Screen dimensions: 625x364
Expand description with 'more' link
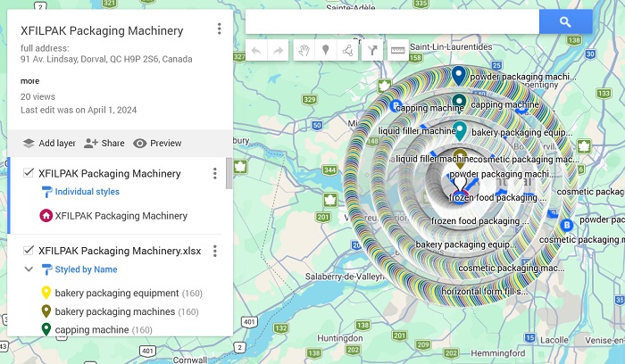pos(29,81)
